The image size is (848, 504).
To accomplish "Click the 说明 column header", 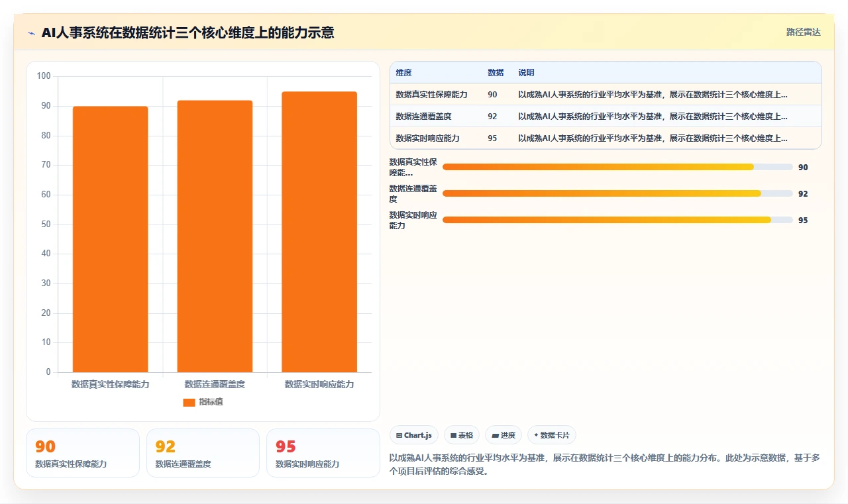I will tap(526, 73).
